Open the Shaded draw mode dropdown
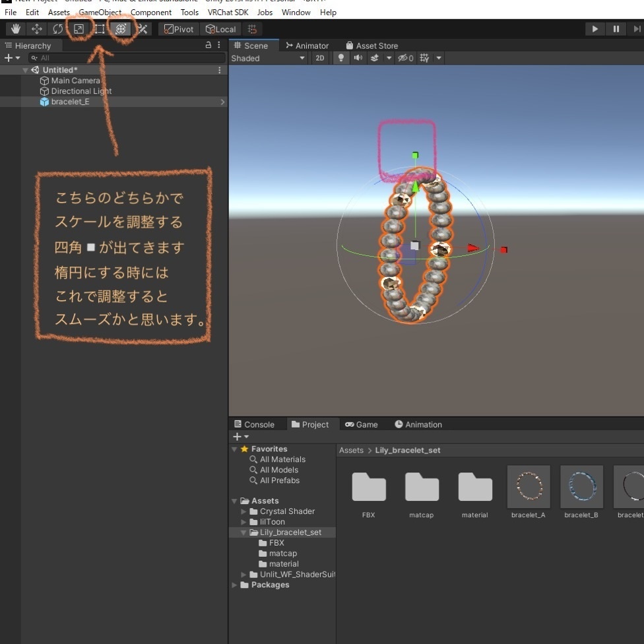644x644 pixels. click(x=268, y=58)
